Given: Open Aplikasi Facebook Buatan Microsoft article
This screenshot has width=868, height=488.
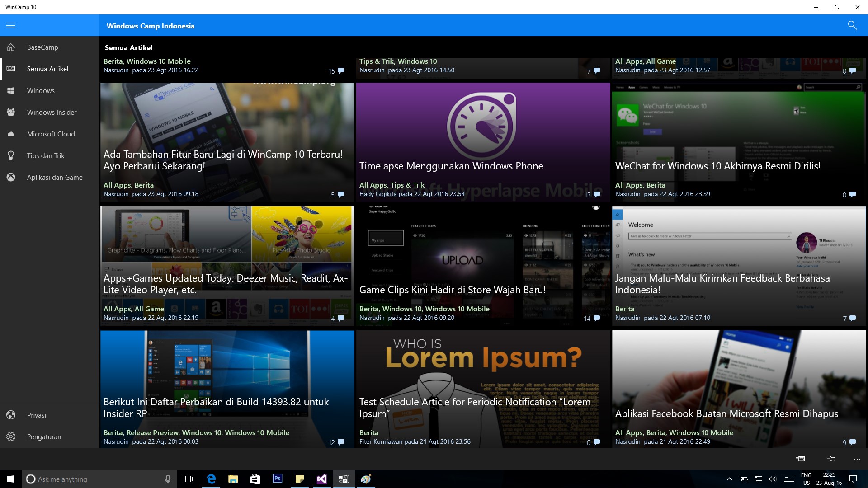Looking at the screenshot, I should click(x=726, y=414).
